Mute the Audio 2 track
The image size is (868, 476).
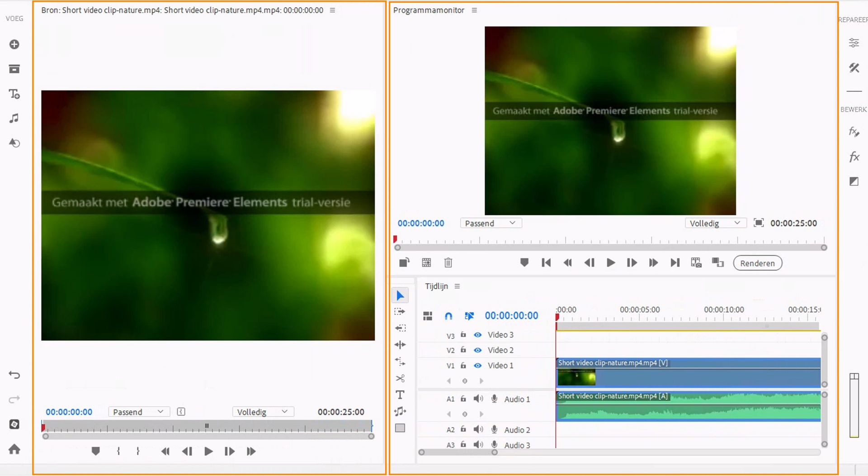tap(478, 429)
